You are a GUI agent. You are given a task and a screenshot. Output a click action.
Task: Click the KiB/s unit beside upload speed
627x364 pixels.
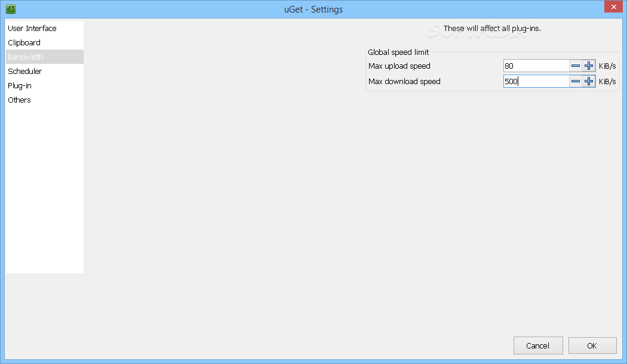pyautogui.click(x=607, y=66)
